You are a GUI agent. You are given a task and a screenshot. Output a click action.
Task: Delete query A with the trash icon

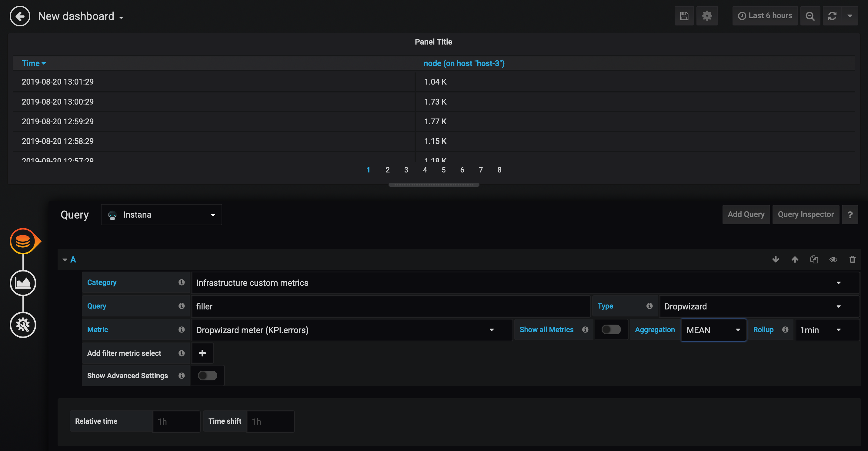pyautogui.click(x=852, y=259)
